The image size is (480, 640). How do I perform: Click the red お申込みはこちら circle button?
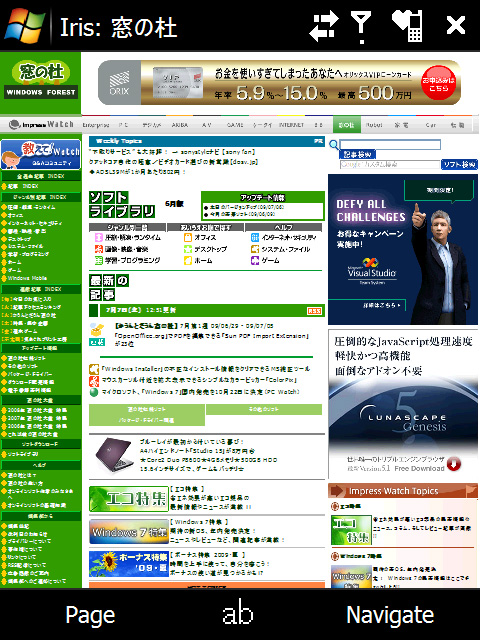pos(438,83)
